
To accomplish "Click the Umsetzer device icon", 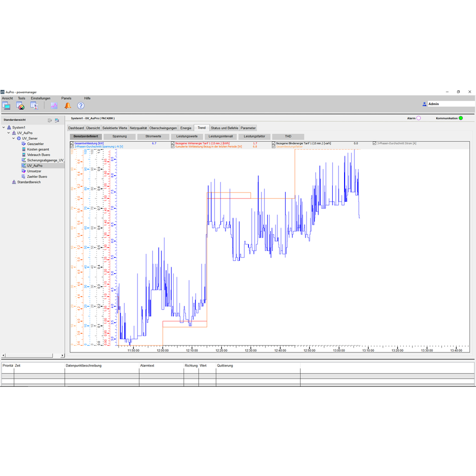I will coord(24,171).
